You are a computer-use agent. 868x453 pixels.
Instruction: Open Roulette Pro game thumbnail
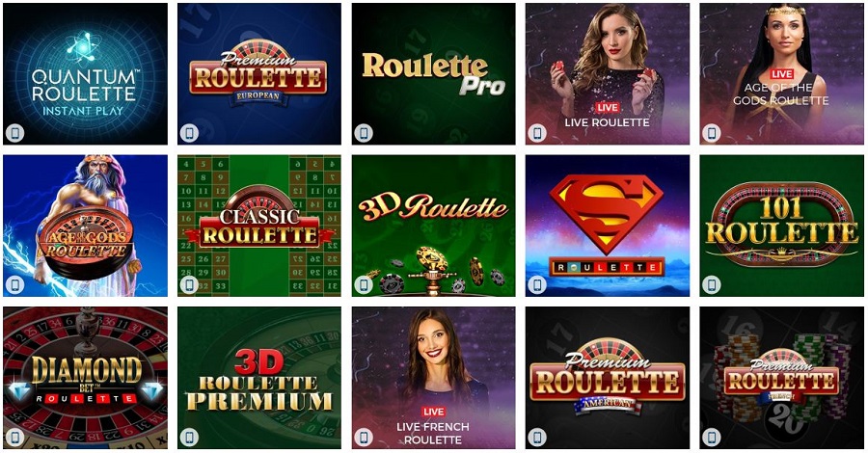[433, 74]
